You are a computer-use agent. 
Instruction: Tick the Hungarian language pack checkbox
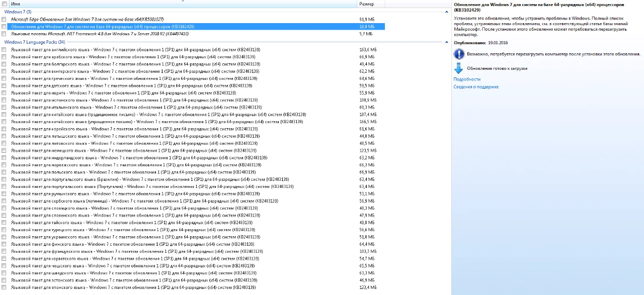(4, 71)
